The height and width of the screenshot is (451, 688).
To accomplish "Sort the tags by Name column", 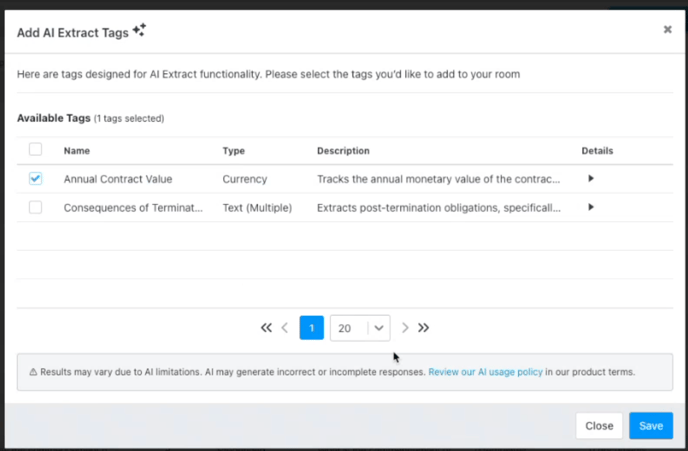I will (x=77, y=151).
